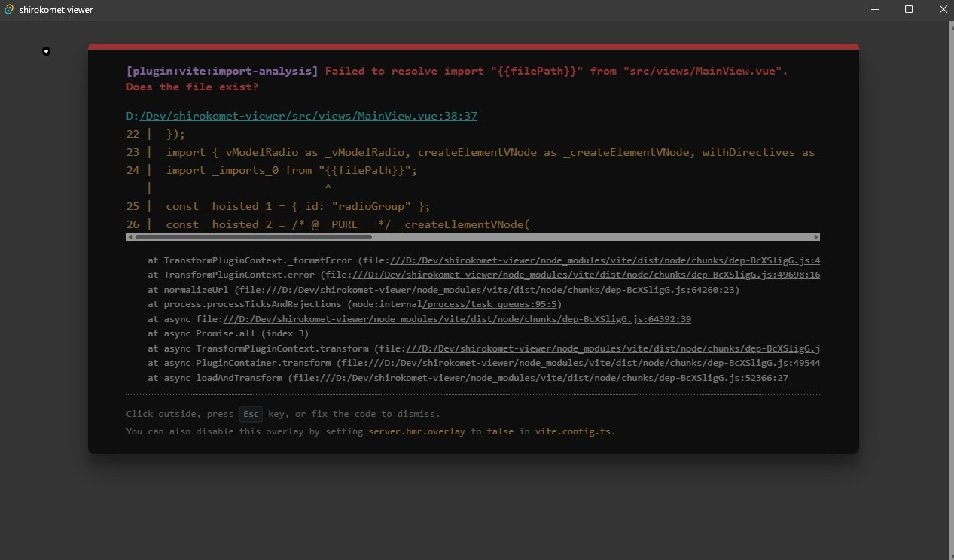The image size is (954, 560).
Task: Click "Does the file exist?" message text
Action: 192,87
